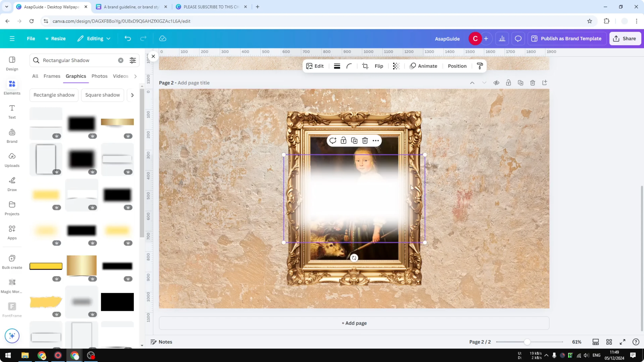Viewport: 644px width, 362px height.
Task: Click the Copy style paint roller icon
Action: click(x=479, y=66)
